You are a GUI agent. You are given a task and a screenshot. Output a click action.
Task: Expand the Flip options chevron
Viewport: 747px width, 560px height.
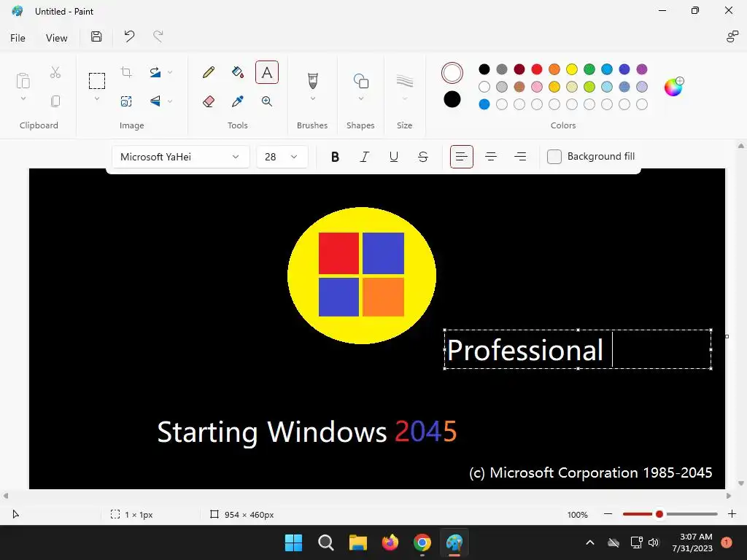coord(170,101)
